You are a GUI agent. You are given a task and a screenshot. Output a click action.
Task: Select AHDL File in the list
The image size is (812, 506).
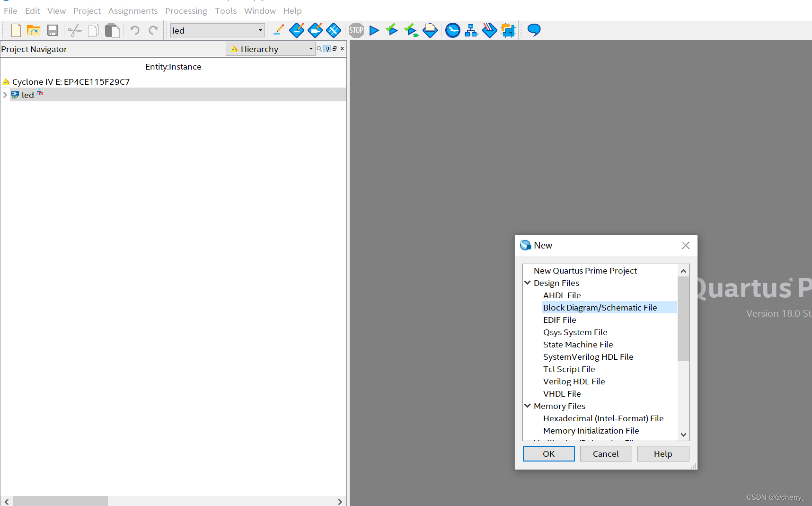click(562, 295)
